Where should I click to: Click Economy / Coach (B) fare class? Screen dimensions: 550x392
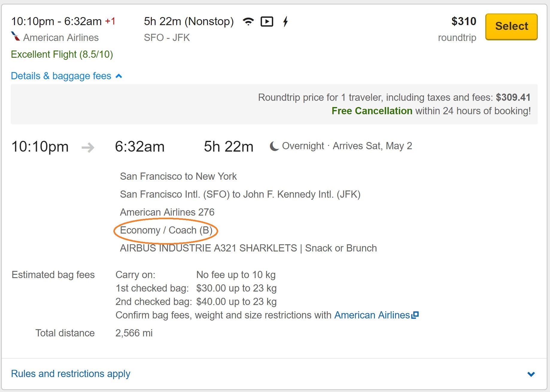[166, 230]
